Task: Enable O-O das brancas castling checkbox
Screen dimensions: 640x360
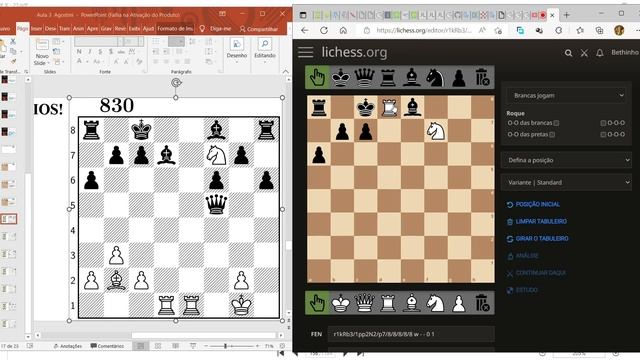Action: (556, 123)
